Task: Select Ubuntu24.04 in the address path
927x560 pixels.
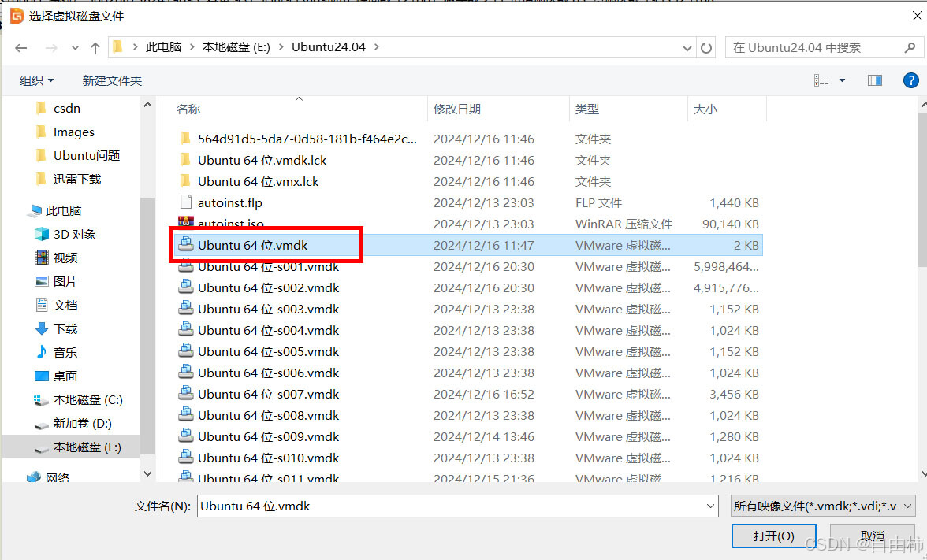Action: point(329,47)
